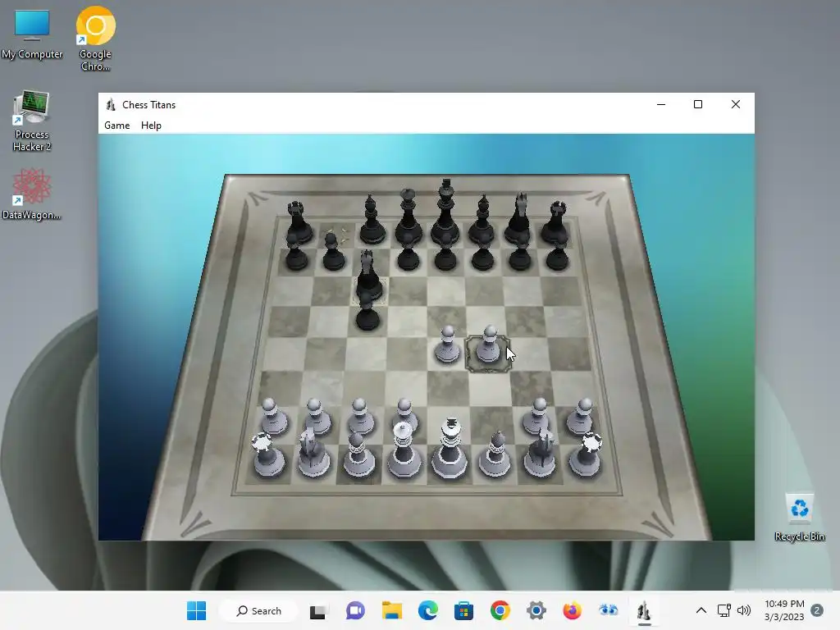Open Google Chrome desktop shortcut
This screenshot has height=630, width=840.
[x=95, y=39]
